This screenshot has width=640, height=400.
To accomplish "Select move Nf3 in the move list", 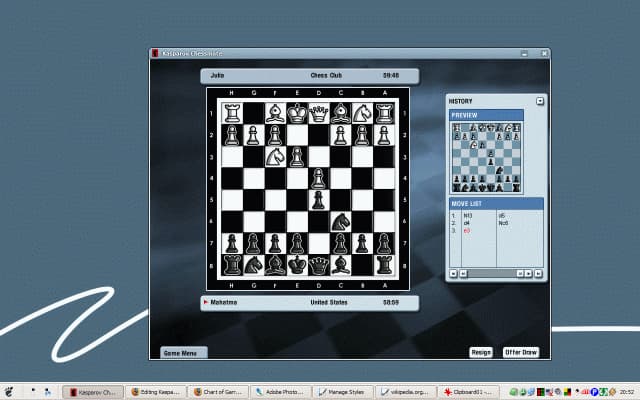I will coord(467,215).
